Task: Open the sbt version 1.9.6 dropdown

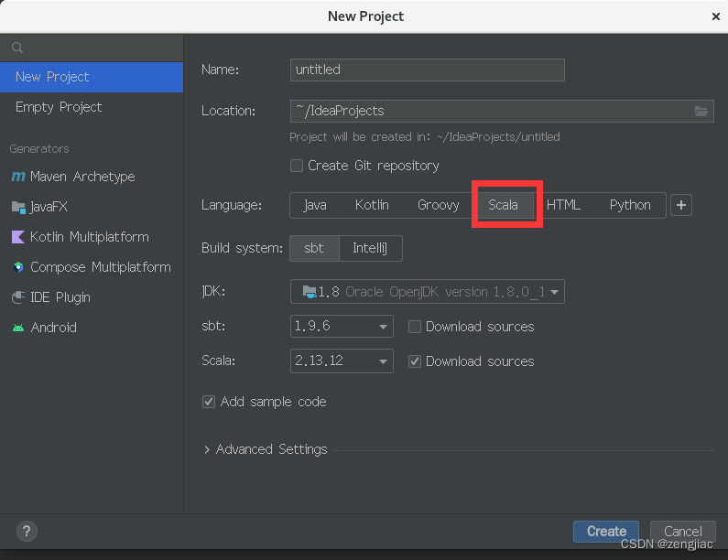Action: pyautogui.click(x=342, y=326)
